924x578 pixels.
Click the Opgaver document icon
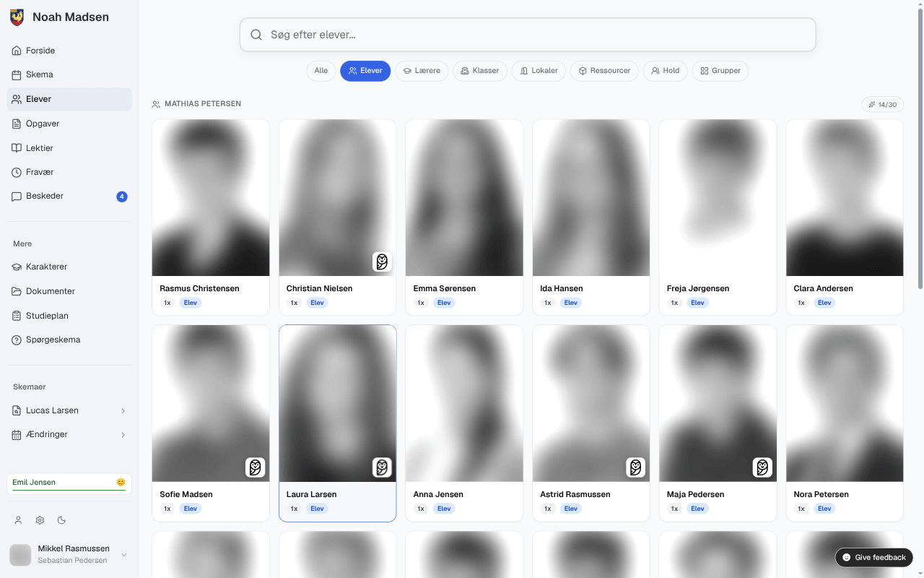click(17, 124)
